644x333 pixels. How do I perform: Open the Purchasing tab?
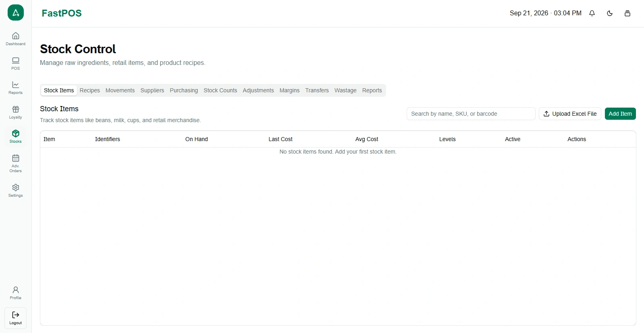click(184, 90)
